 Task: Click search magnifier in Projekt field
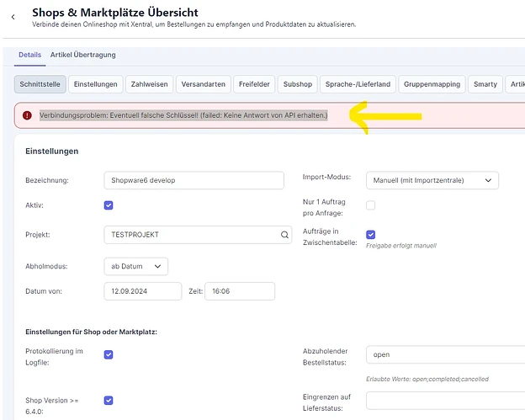click(x=284, y=235)
